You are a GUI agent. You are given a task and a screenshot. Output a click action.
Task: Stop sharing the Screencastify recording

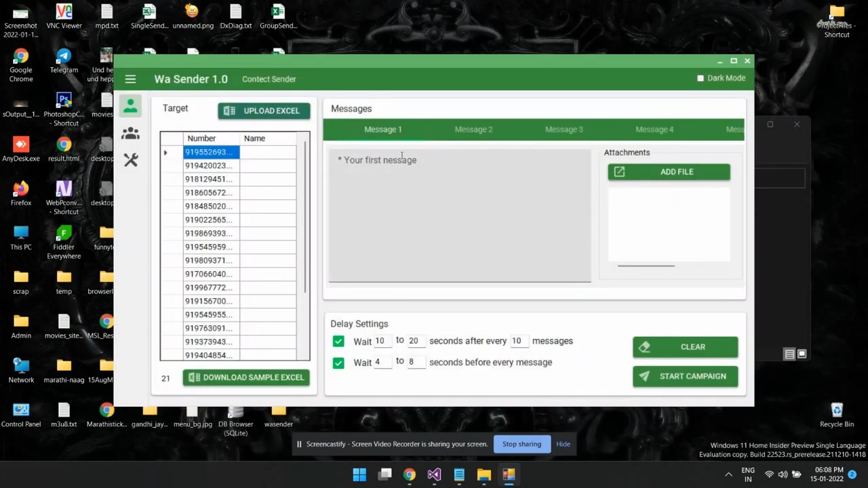(x=521, y=444)
